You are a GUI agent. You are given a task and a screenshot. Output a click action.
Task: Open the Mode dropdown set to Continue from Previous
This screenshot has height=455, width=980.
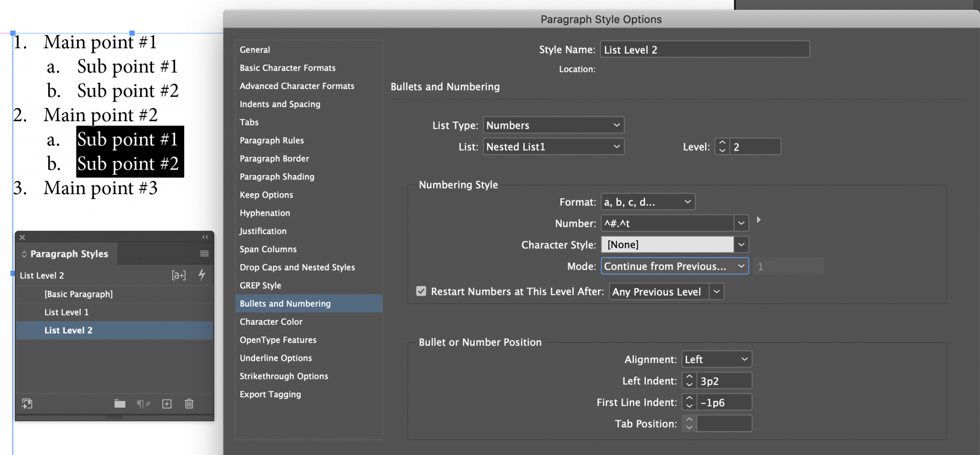pos(674,266)
